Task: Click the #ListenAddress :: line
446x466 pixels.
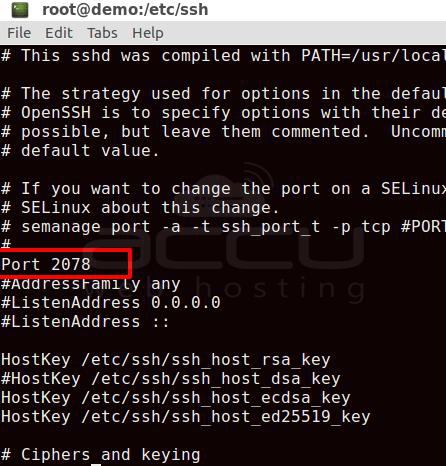Action: tap(85, 322)
